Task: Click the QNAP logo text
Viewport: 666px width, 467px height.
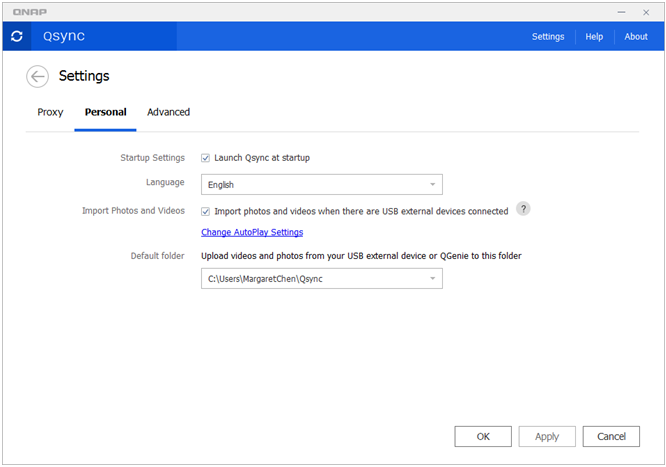Action: pyautogui.click(x=30, y=12)
